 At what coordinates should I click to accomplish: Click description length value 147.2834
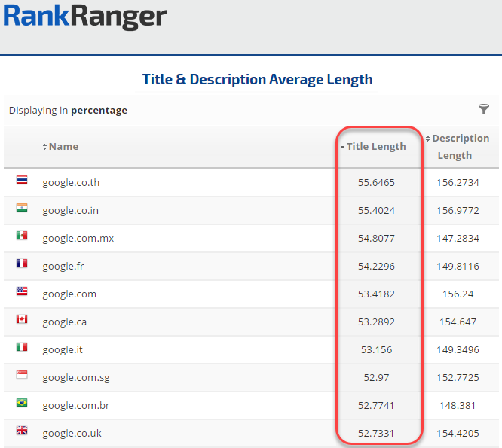[458, 238]
